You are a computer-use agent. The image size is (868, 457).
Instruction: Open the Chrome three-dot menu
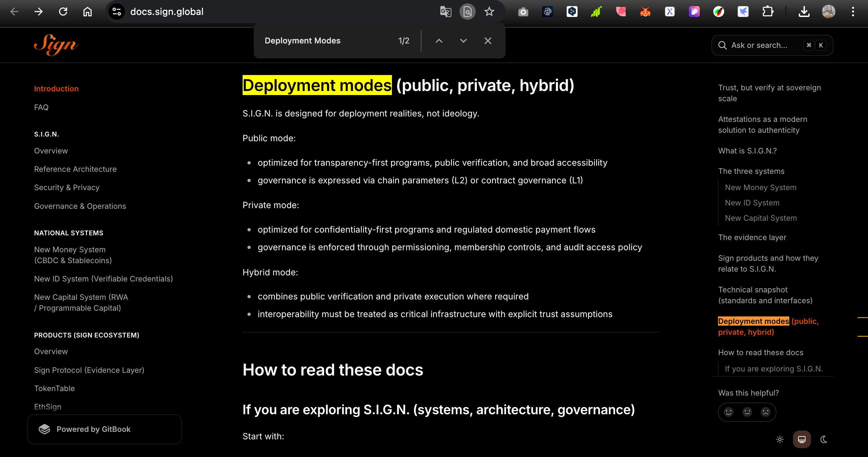(x=853, y=12)
